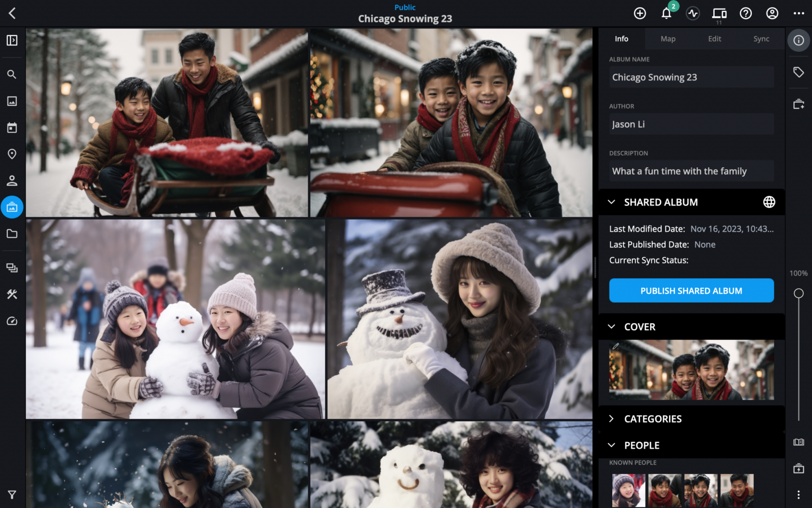
Task: Open the filter options at bottom left
Action: point(12,495)
